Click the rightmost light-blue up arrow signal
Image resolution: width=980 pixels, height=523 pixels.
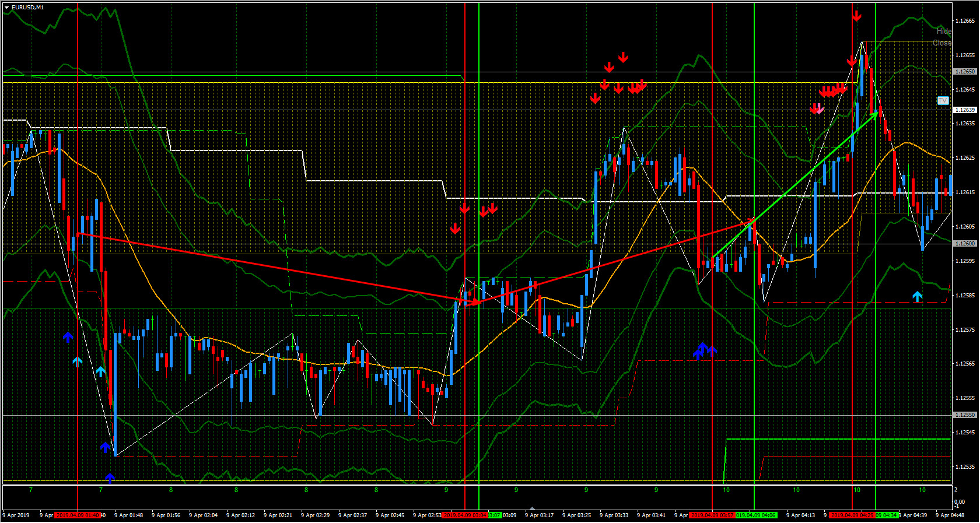918,297
